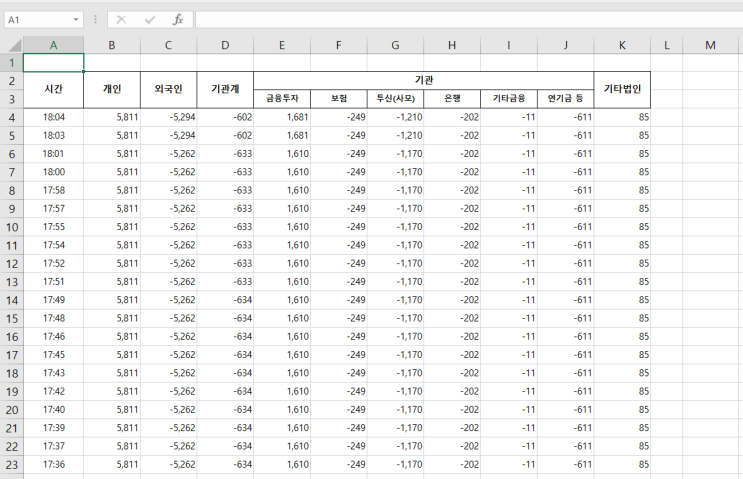The image size is (743, 479).
Task: Click the 연기금 등 subheader cell
Action: click(x=565, y=99)
